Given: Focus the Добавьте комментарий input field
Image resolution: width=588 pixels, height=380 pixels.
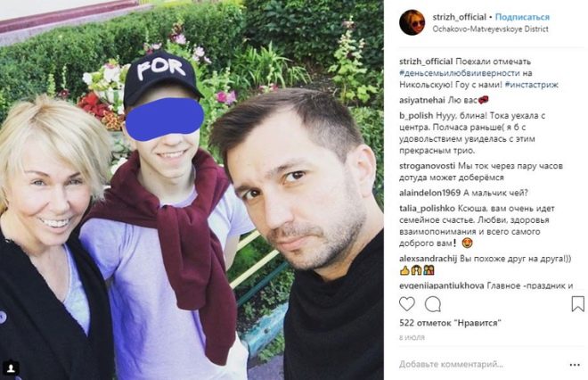Looking at the screenshot, I should [480, 364].
